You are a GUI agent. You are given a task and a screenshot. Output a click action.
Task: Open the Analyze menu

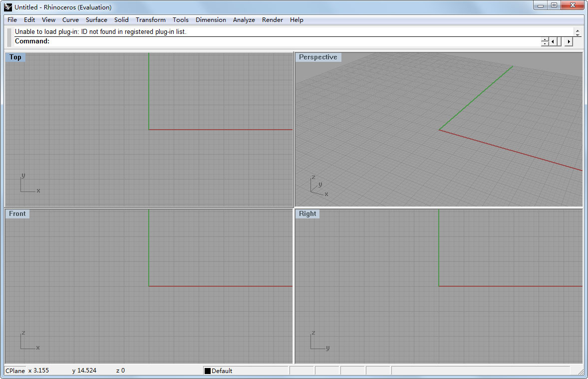(x=244, y=20)
